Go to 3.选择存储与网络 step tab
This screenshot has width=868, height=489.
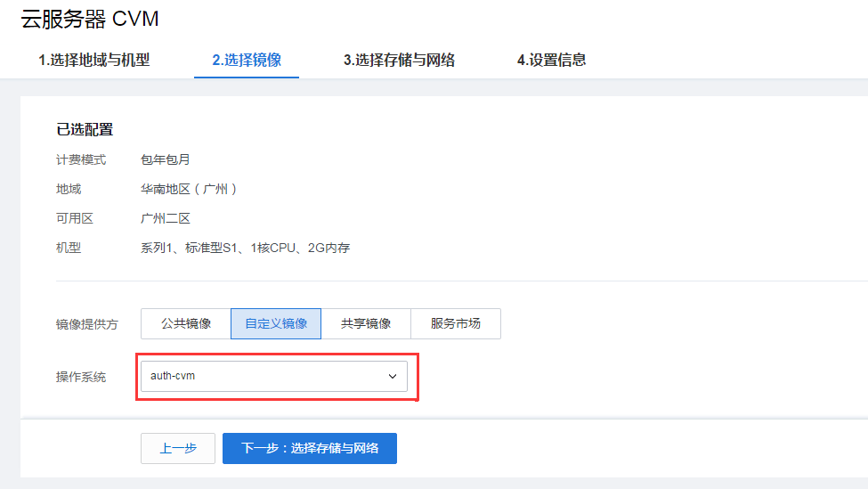pyautogui.click(x=399, y=60)
